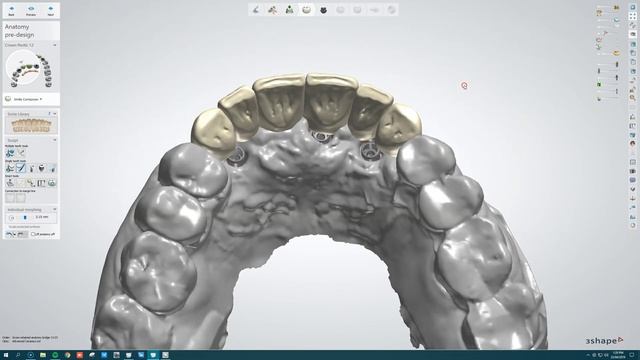Click the fifth dark step icon in workflow bar
Viewport: 640px width, 360px height.
point(323,9)
